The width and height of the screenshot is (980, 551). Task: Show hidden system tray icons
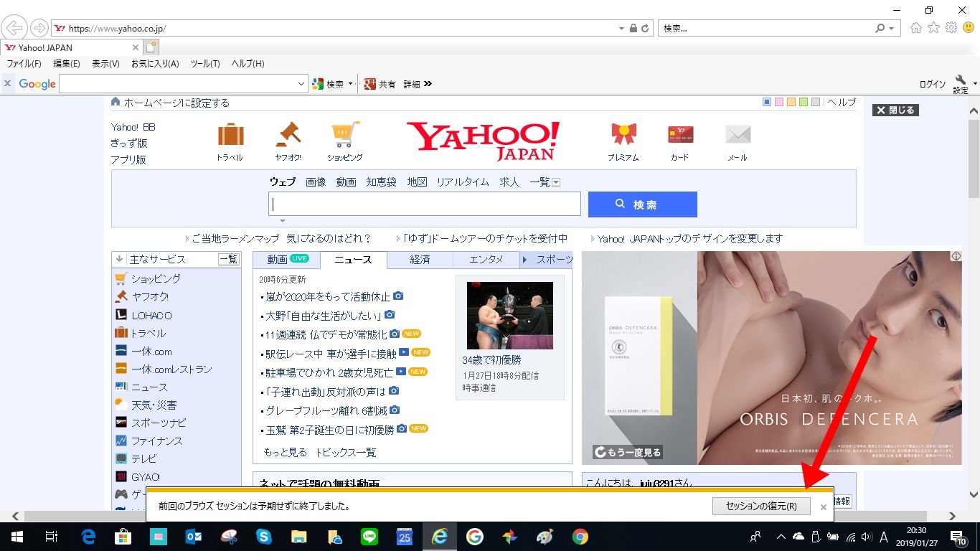pos(781,537)
